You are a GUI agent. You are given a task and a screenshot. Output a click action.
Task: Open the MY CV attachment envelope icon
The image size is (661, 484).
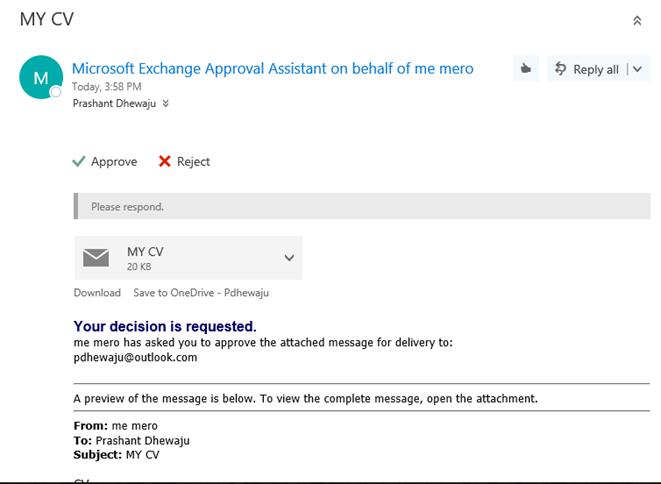tap(96, 258)
